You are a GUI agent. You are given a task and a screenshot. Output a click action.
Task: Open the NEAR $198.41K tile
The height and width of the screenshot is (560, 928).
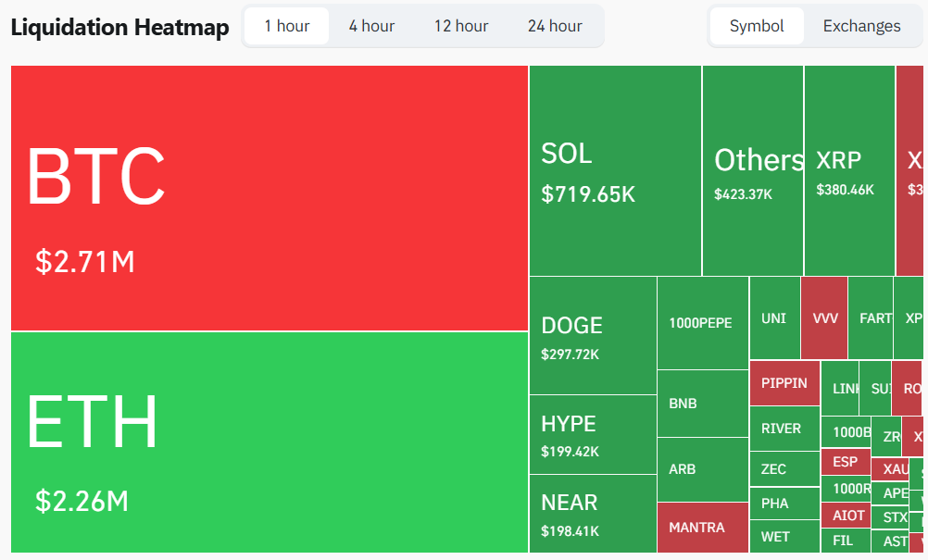[593, 514]
